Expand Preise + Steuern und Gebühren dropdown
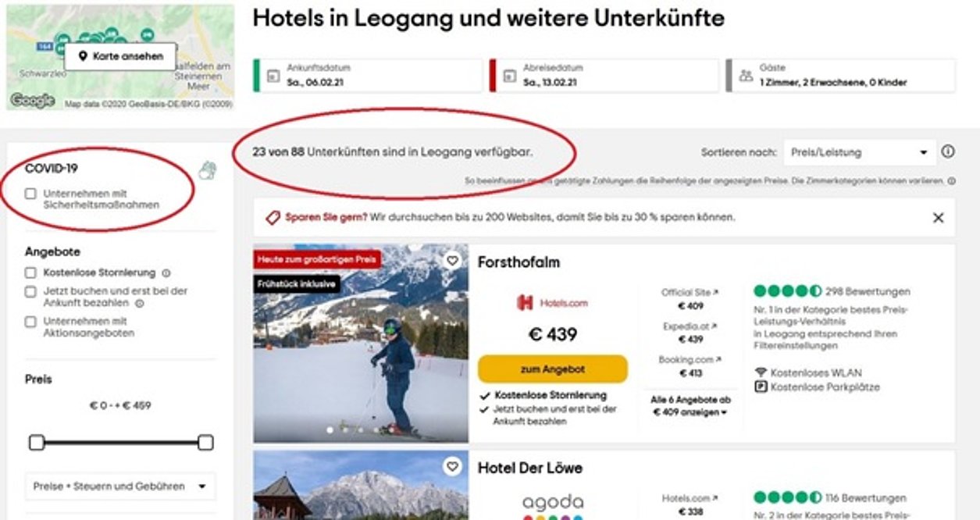 click(120, 486)
